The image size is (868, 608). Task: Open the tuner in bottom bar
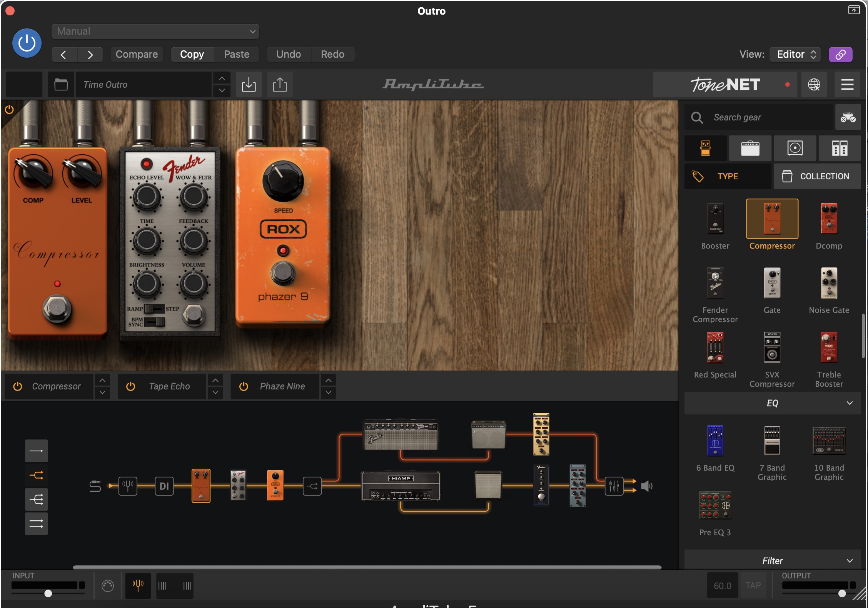(138, 585)
